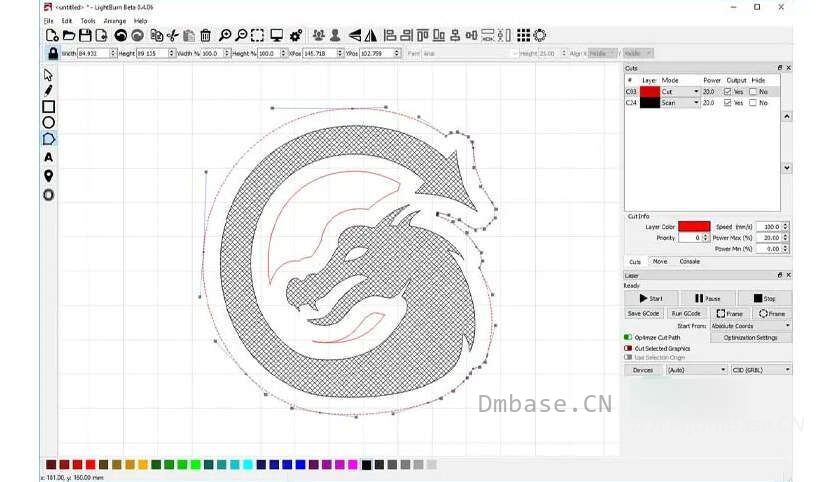Click the Speed value stepper
Image resolution: width=833 pixels, height=482 pixels.
(786, 226)
